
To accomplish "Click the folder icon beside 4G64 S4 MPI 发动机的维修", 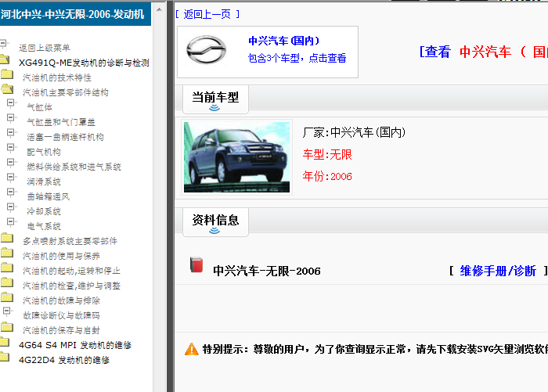I will pos(5,342).
